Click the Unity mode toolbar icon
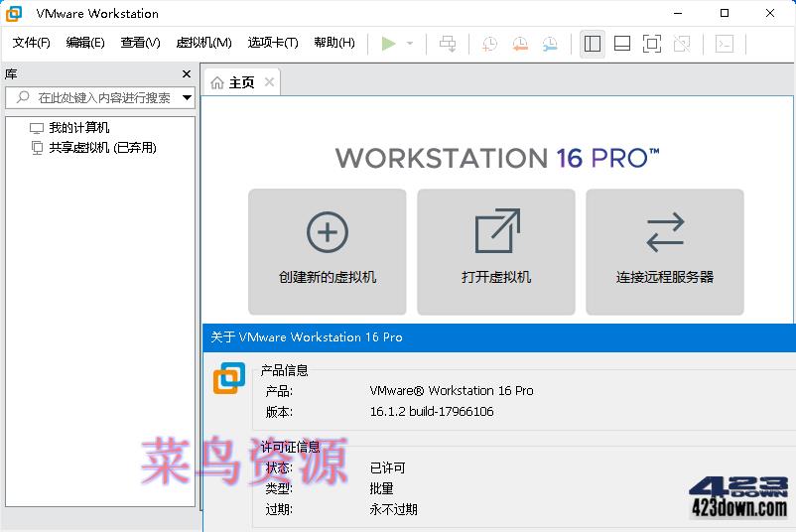 tap(682, 44)
